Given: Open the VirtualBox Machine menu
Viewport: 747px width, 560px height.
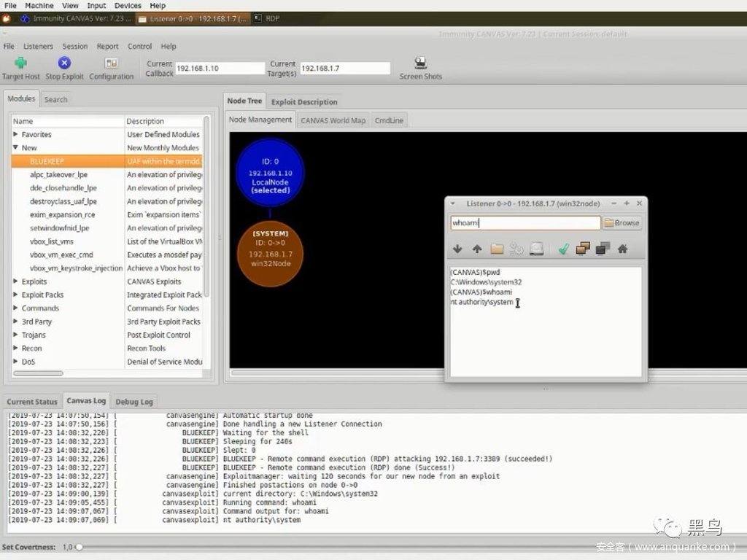Looking at the screenshot, I should (39, 6).
